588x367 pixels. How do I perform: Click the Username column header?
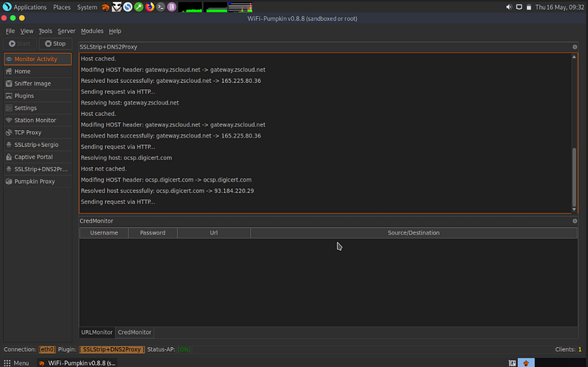pyautogui.click(x=104, y=232)
